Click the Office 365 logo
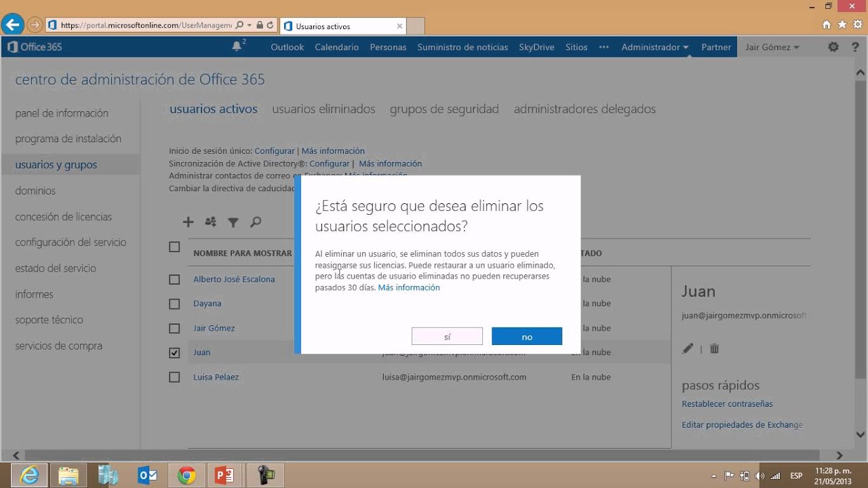 point(35,47)
